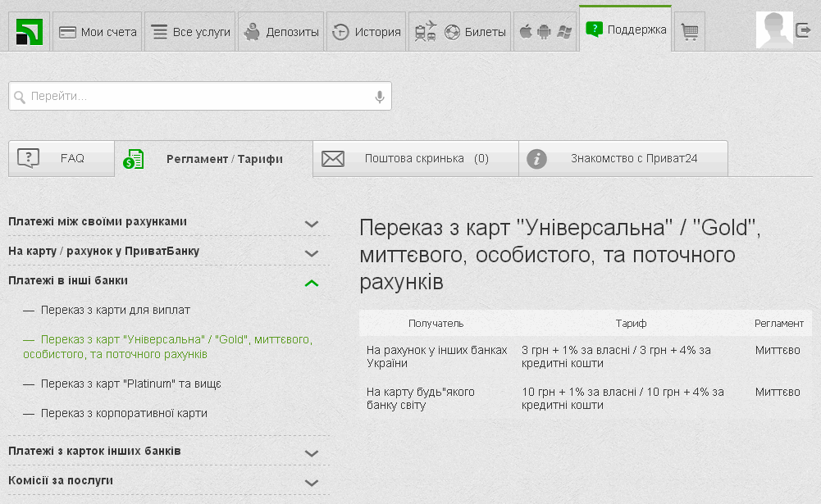Expand Комісії за послуги section
Image resolution: width=821 pixels, height=504 pixels.
pyautogui.click(x=311, y=482)
